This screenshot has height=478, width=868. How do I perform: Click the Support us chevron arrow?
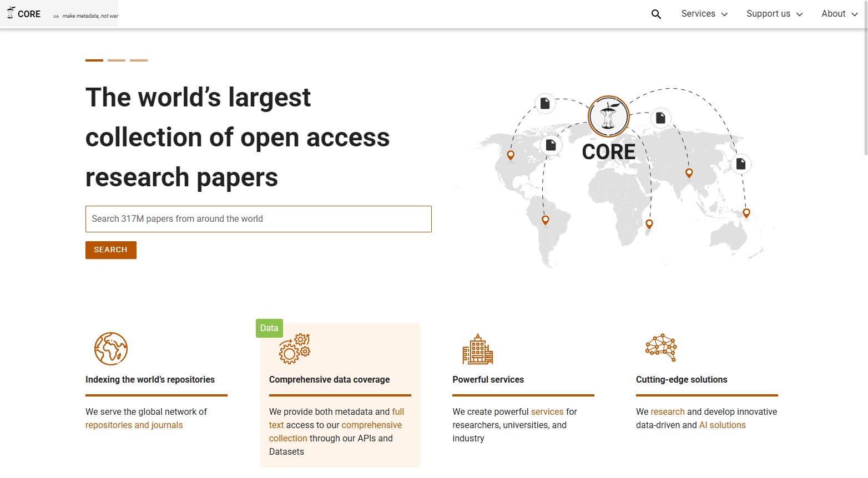800,14
